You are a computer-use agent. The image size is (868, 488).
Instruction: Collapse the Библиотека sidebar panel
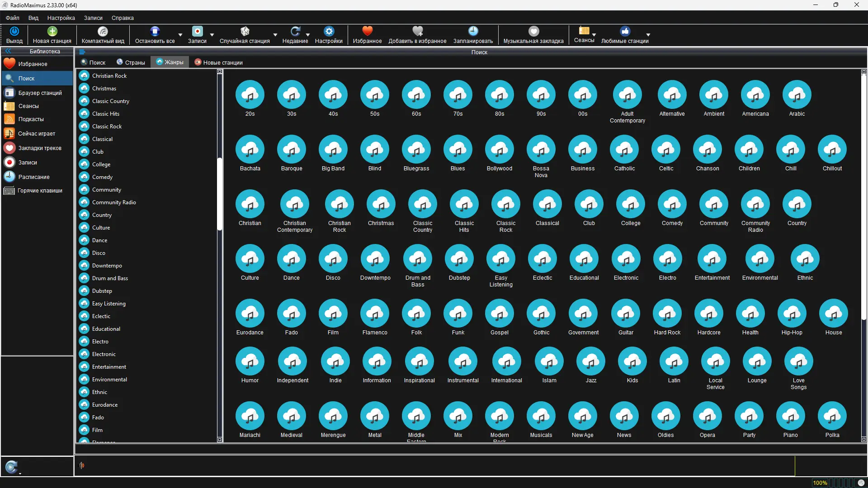coord(8,51)
